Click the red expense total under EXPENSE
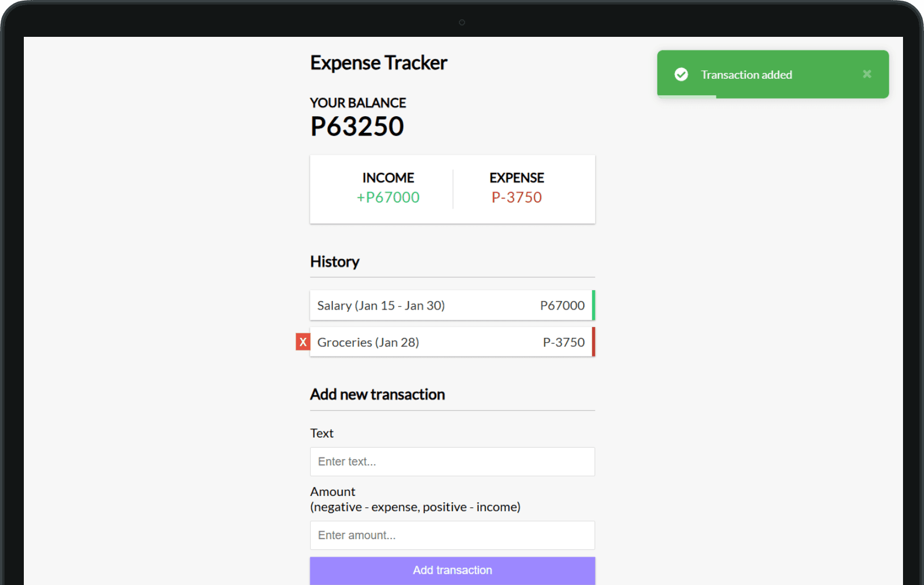The image size is (924, 585). tap(516, 197)
